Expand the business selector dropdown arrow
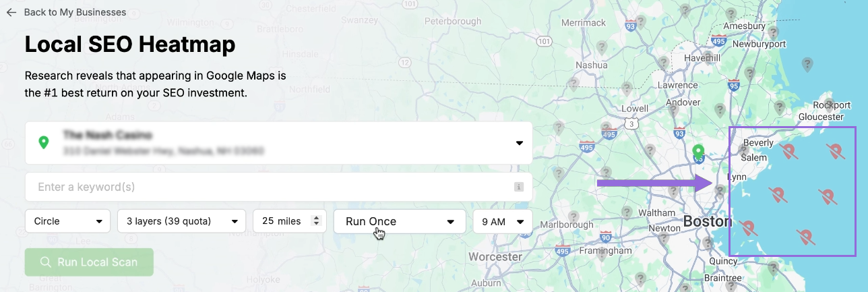 519,143
